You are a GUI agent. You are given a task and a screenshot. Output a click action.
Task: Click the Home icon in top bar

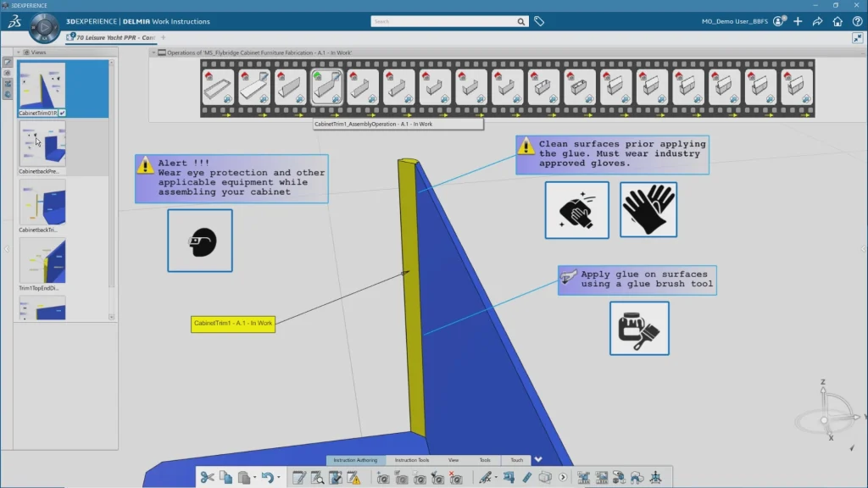(x=837, y=21)
